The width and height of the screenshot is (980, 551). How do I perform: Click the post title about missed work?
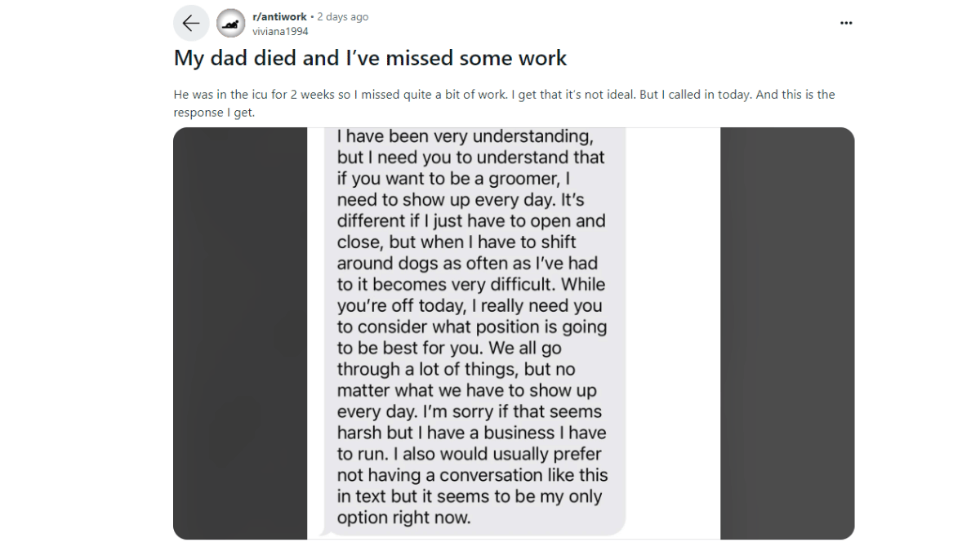coord(370,59)
